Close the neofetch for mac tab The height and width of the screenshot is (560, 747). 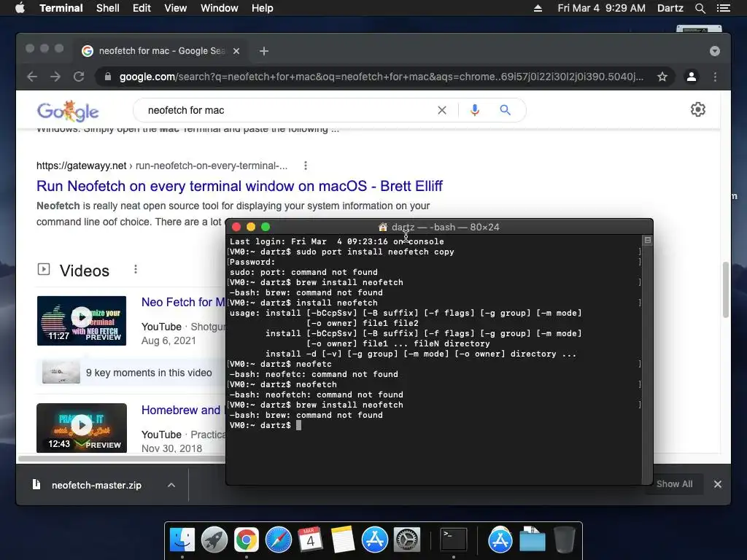click(236, 51)
